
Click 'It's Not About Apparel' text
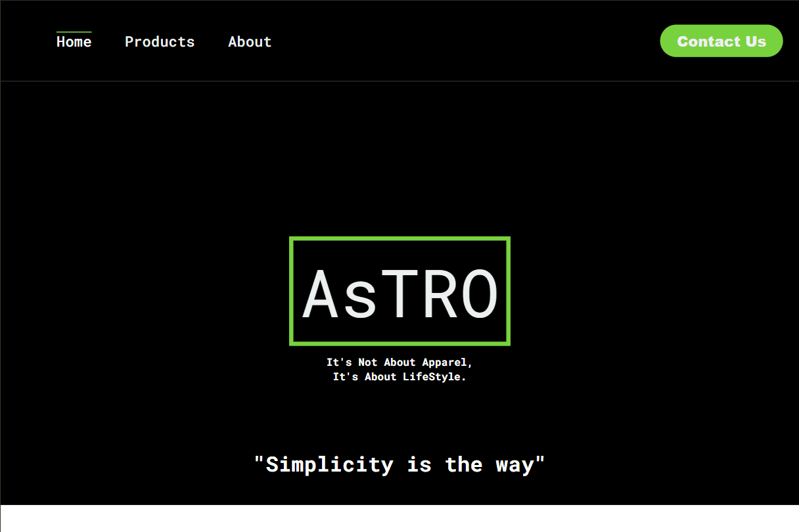tap(399, 362)
